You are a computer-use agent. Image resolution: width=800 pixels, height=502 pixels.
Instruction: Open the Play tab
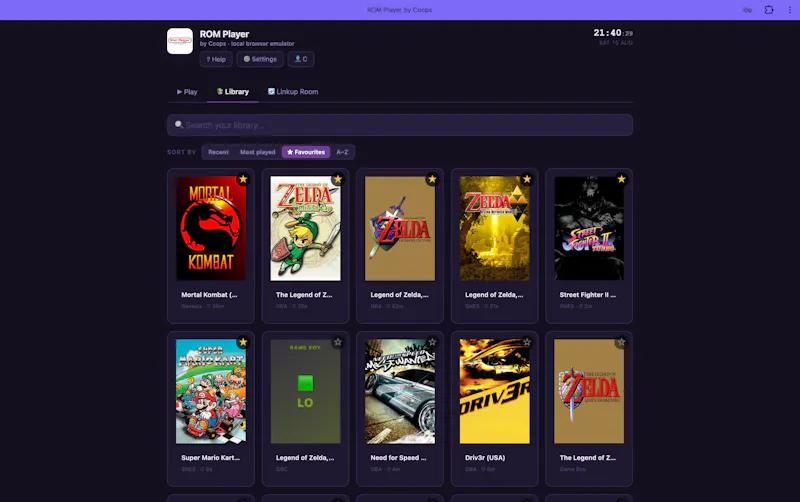point(187,92)
